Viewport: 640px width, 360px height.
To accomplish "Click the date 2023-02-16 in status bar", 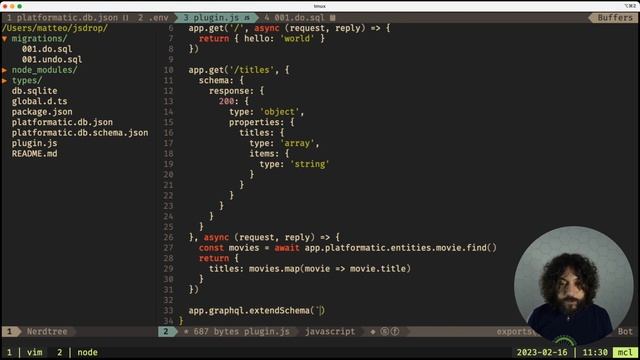I will pos(542,352).
